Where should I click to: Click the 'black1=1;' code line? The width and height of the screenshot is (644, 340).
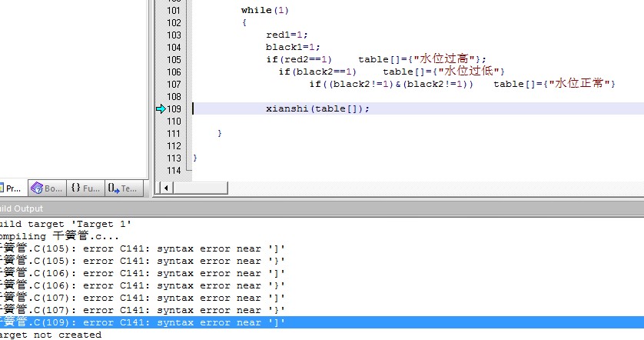coord(293,47)
